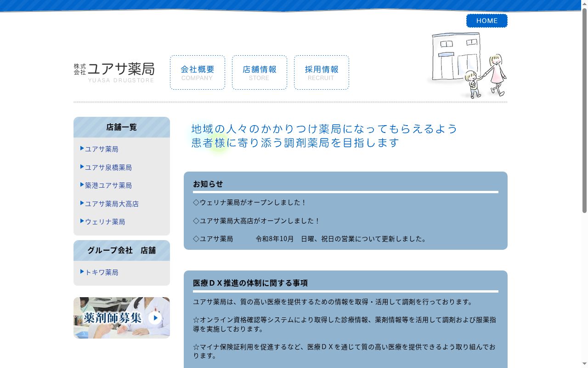This screenshot has height=368, width=588.
Task: Click the マイナ保険証利用 paragraph
Action: (x=345, y=351)
